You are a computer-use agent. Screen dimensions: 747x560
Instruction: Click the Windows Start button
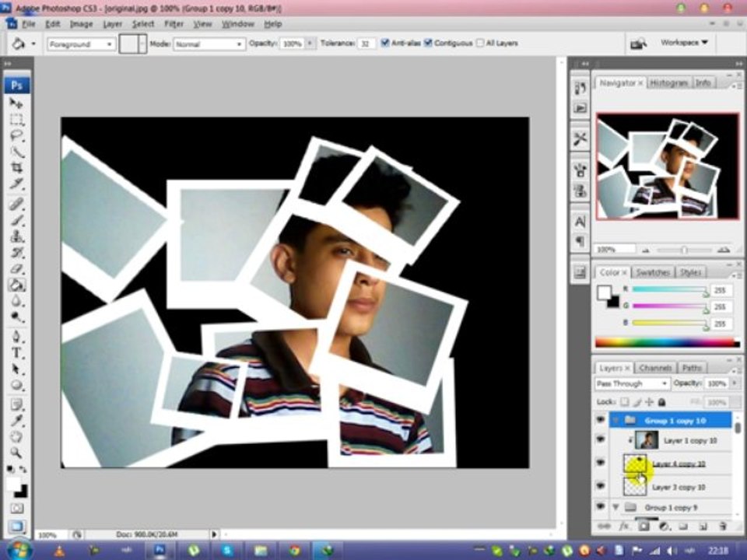19,550
